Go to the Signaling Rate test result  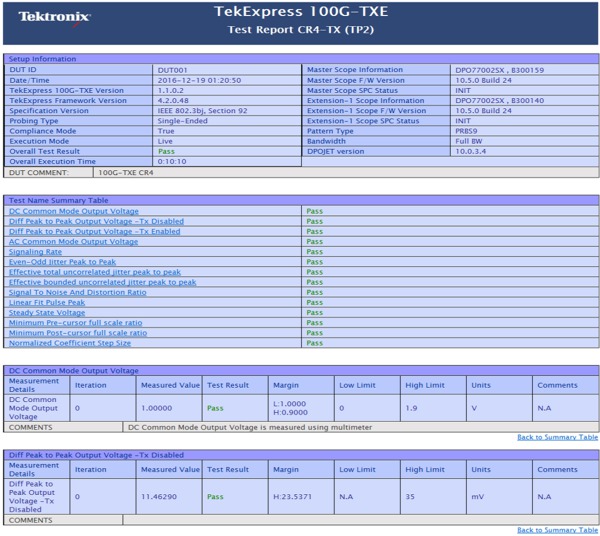(x=35, y=252)
